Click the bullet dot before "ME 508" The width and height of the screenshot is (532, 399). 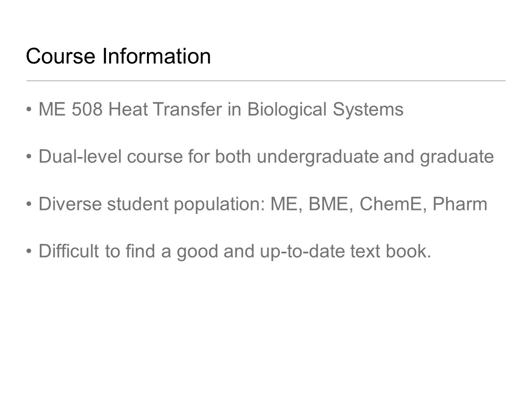coord(29,110)
